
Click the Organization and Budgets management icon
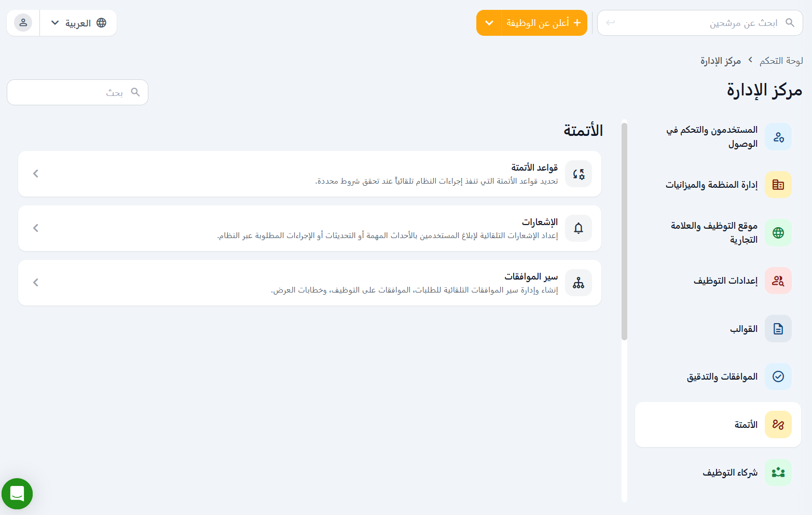[778, 185]
